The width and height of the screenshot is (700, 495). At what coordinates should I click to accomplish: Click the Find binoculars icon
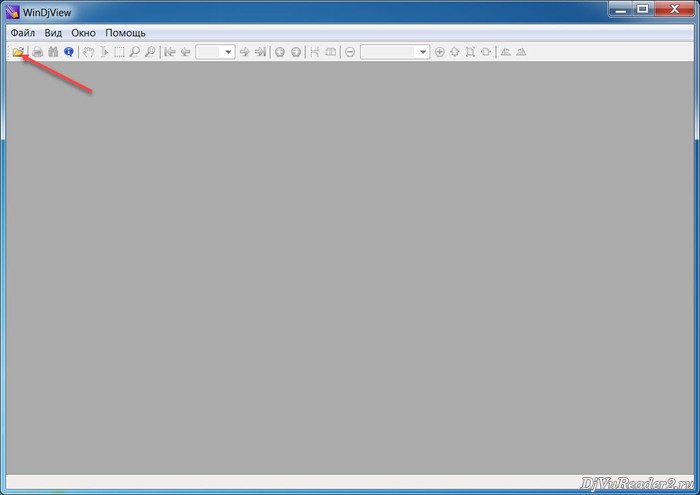pyautogui.click(x=53, y=52)
